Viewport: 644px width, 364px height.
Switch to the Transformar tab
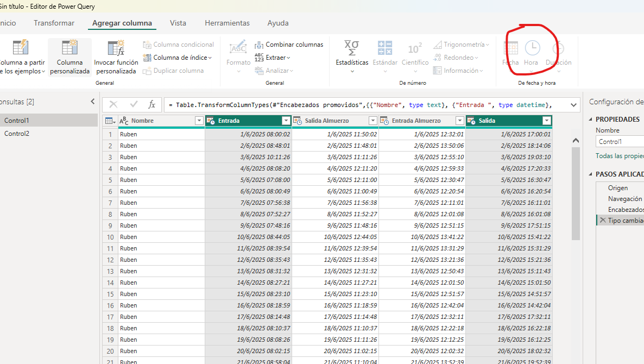tap(54, 23)
